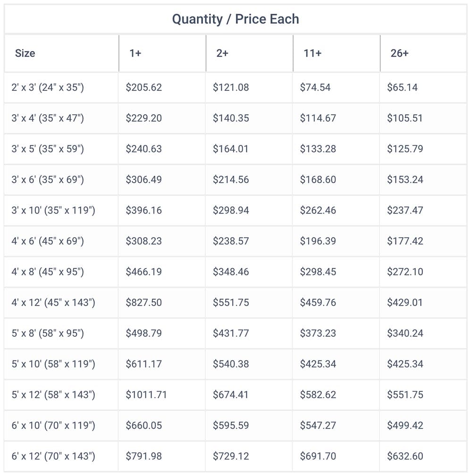
Task: Click the $1011.71 price cell
Action: pos(146,395)
